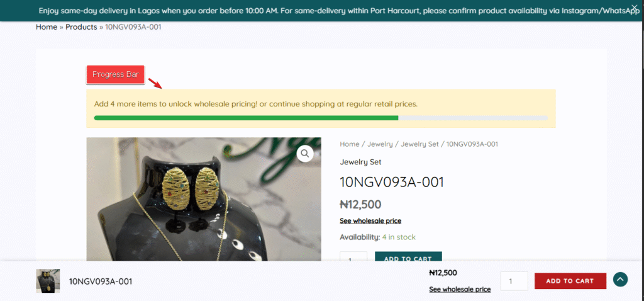Click the scroll-to-top chevron button

620,280
